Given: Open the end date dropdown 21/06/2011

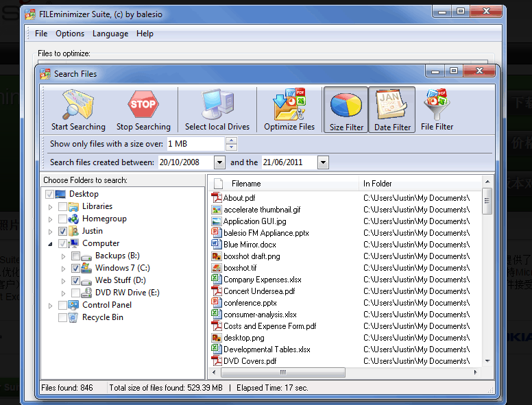Looking at the screenshot, I should pyautogui.click(x=323, y=162).
